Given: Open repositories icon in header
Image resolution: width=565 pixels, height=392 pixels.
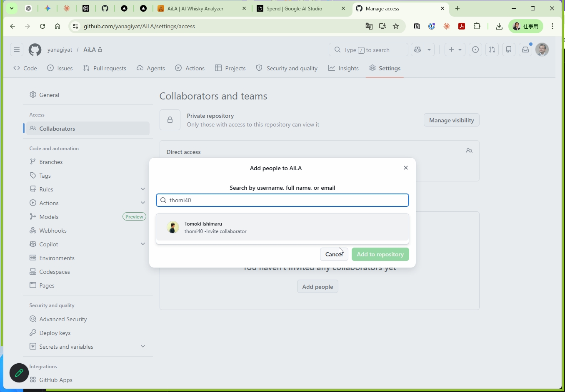Looking at the screenshot, I should (509, 50).
